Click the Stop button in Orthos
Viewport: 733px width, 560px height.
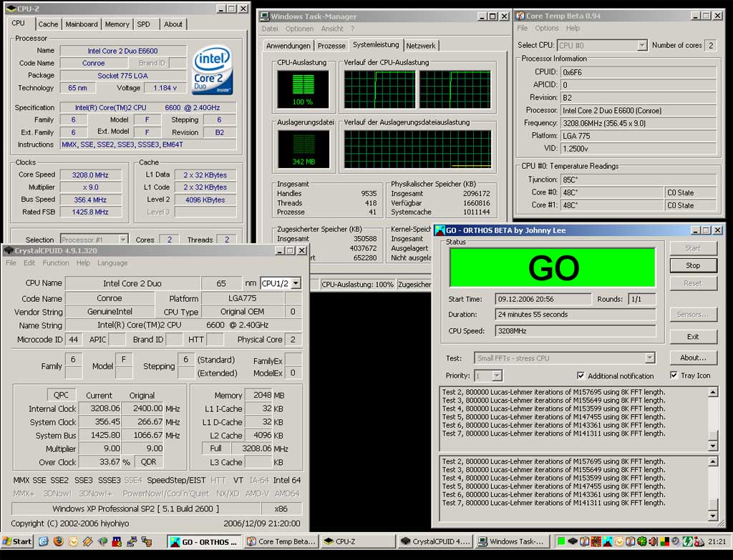click(x=693, y=265)
